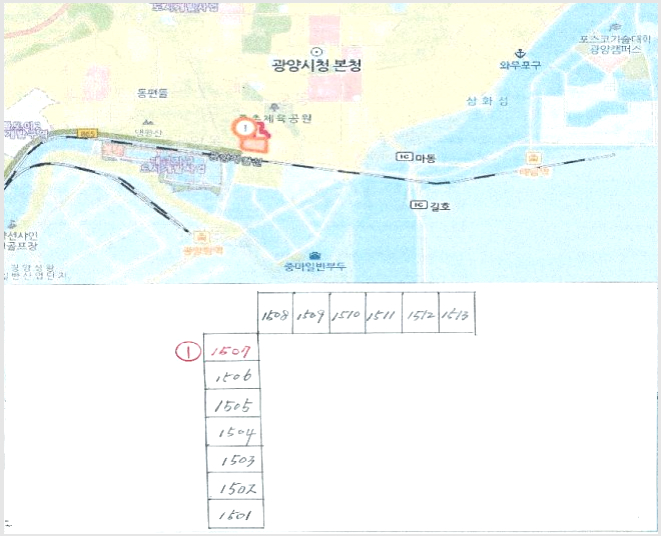
Task: Click the pier icon above 중마일반부두
Action: pyautogui.click(x=314, y=256)
